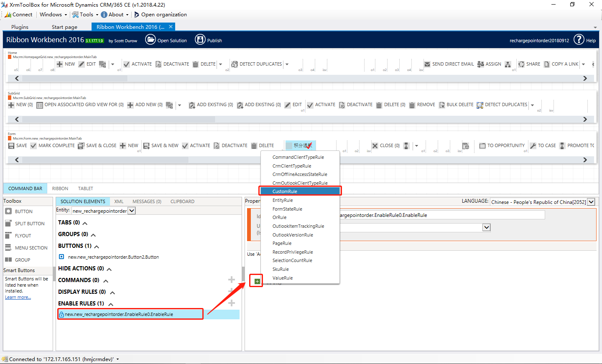Image resolution: width=602 pixels, height=364 pixels.
Task: Click DELETE in the Home ribbon
Action: point(204,64)
